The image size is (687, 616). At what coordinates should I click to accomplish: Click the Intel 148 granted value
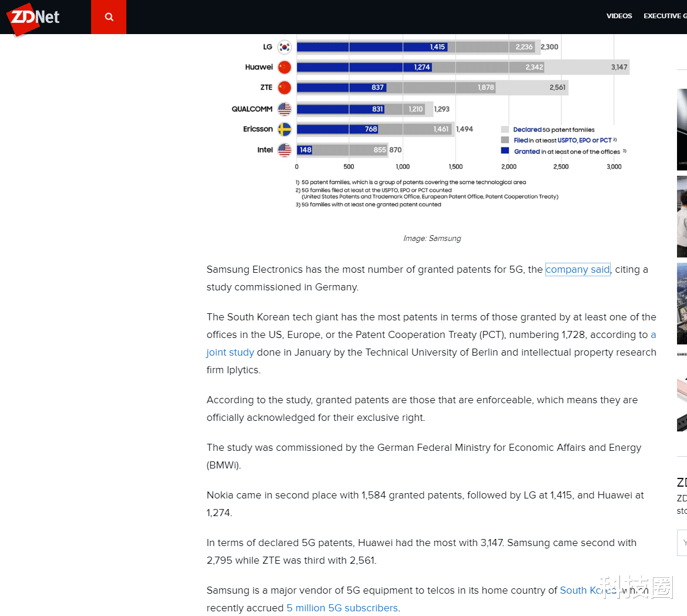(306, 150)
